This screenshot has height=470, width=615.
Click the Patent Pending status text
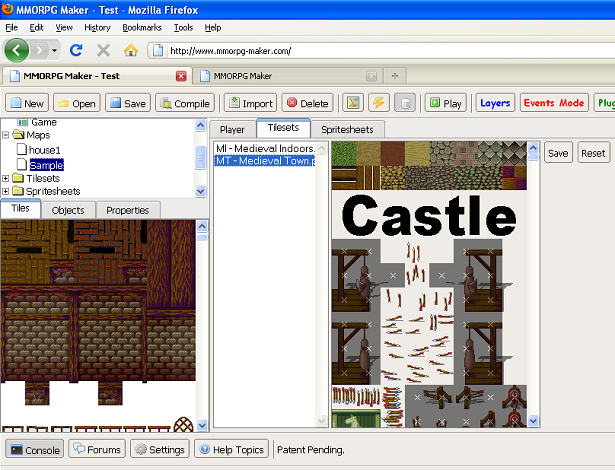point(311,450)
